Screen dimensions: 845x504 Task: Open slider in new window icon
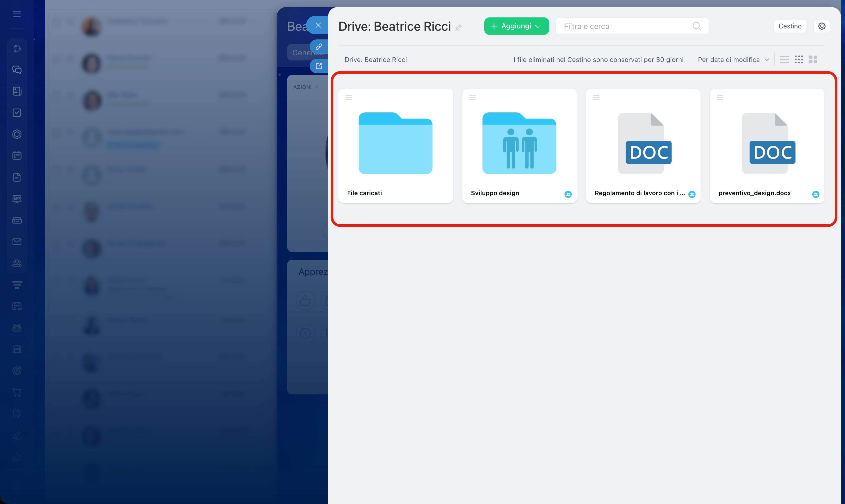318,66
